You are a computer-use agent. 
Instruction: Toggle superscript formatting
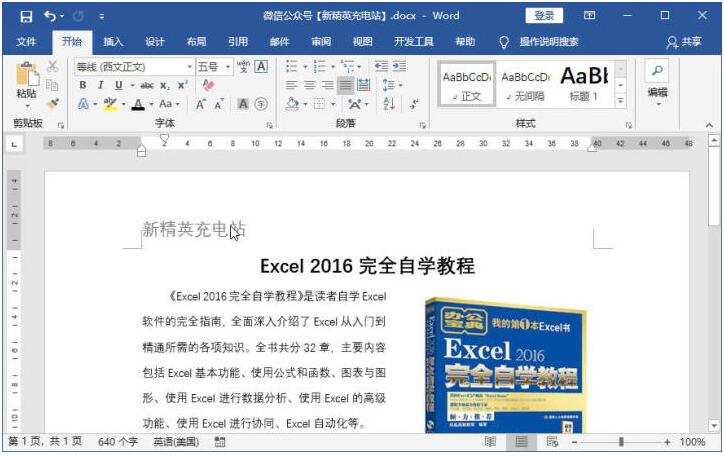pyautogui.click(x=183, y=85)
